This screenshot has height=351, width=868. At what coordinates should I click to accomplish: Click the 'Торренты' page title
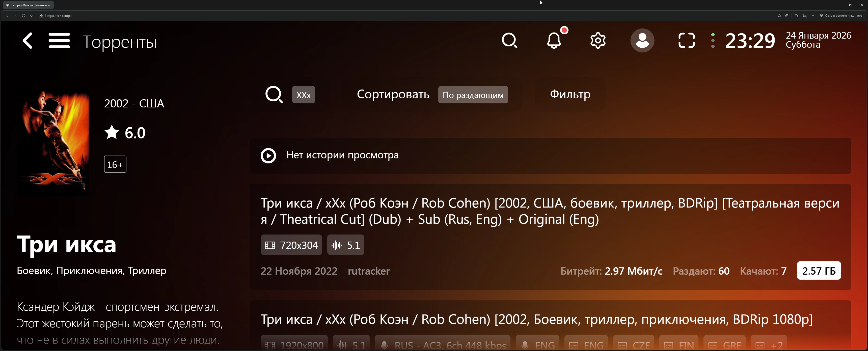click(x=120, y=41)
